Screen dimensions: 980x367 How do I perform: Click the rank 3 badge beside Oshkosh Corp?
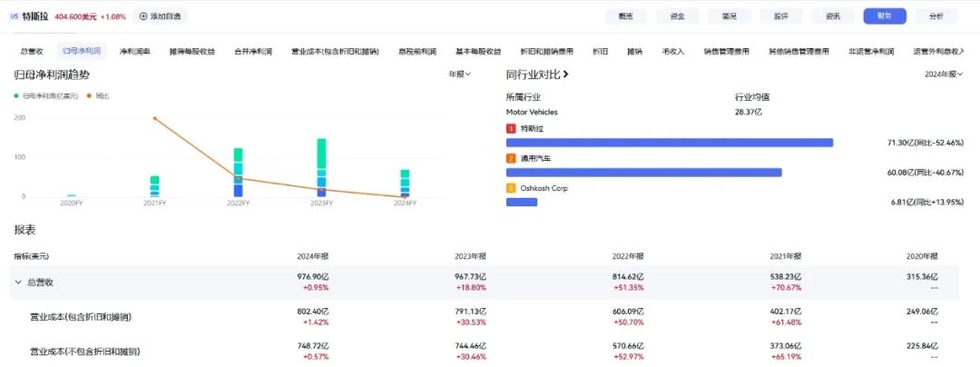511,188
